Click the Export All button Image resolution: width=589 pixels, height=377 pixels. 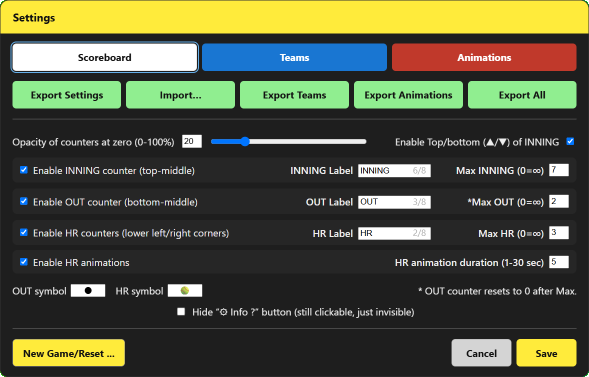pos(522,95)
